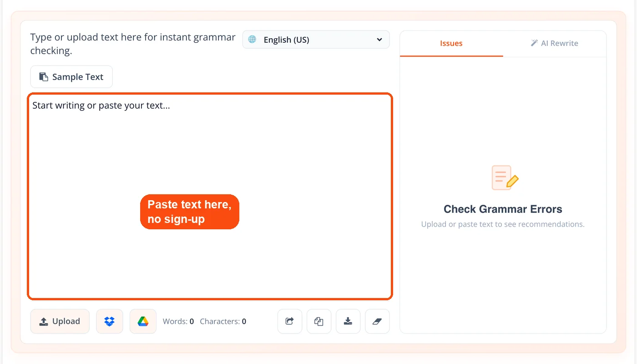Clear text using the eraser icon
637x364 pixels.
(x=377, y=321)
